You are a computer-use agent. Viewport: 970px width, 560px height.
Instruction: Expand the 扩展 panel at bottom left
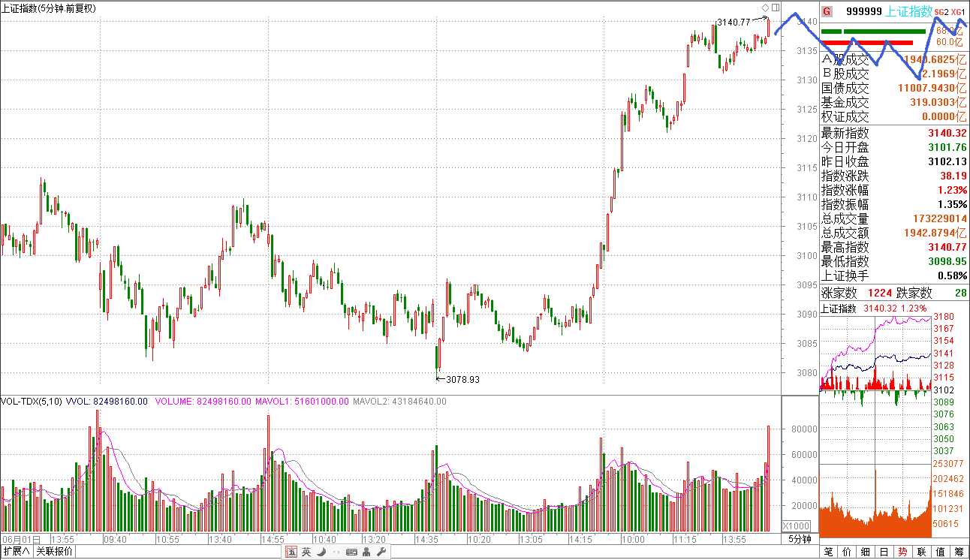pyautogui.click(x=17, y=552)
